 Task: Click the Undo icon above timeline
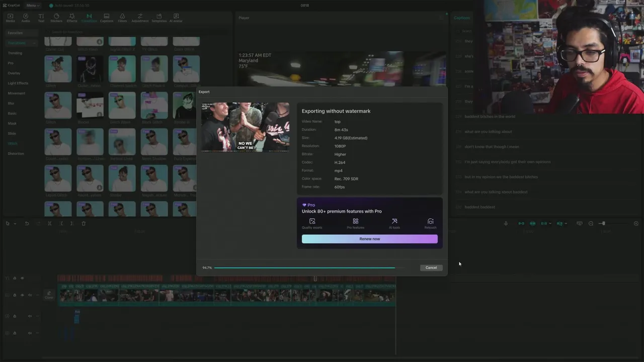coord(27,223)
